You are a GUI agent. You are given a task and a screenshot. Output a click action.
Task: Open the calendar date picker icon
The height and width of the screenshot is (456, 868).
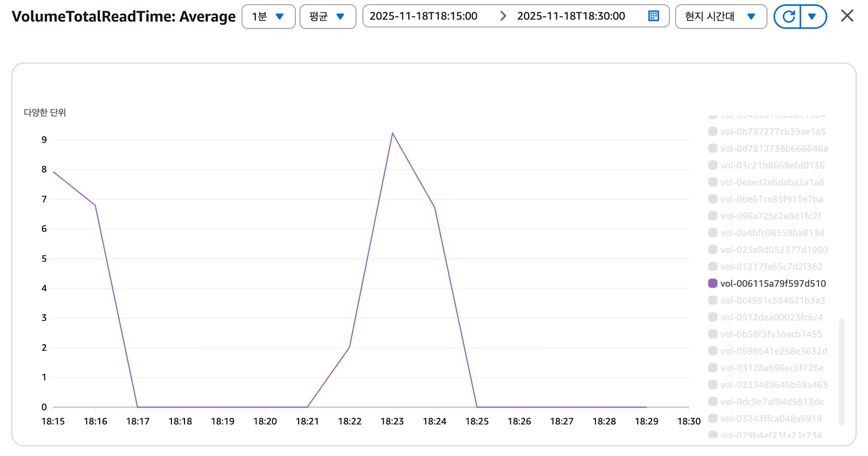pyautogui.click(x=654, y=16)
